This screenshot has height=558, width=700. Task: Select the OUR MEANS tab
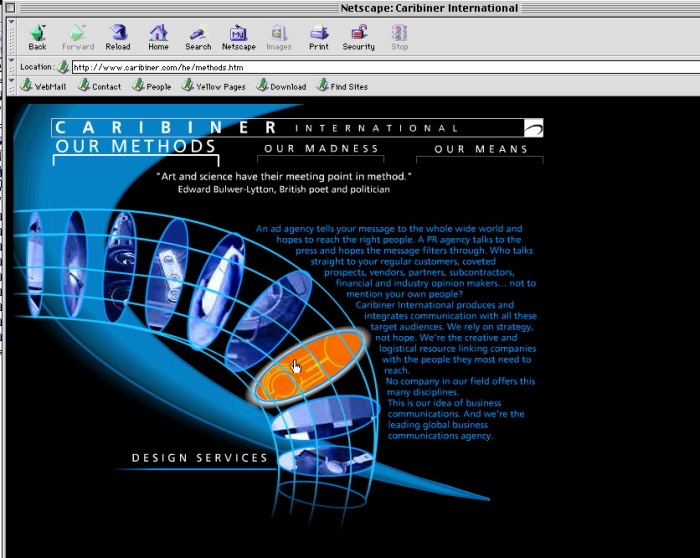[x=481, y=149]
